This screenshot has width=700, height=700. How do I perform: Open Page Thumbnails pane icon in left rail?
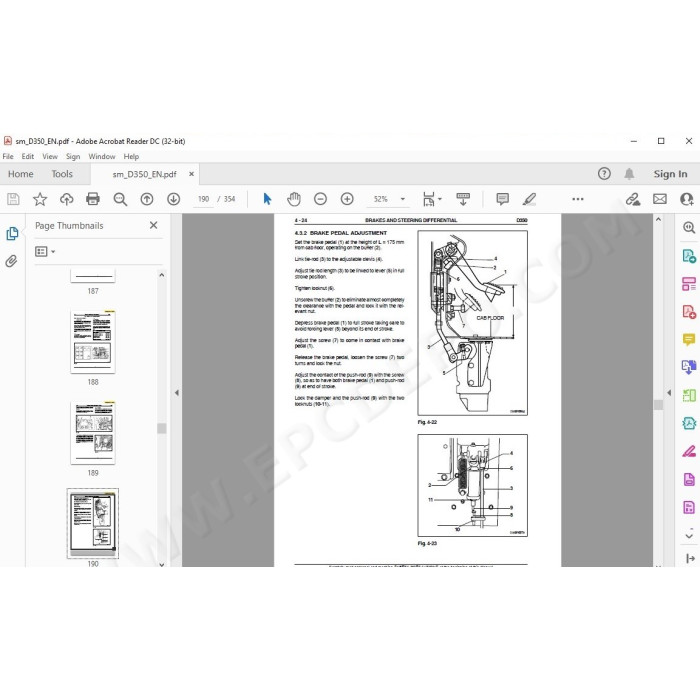point(12,233)
